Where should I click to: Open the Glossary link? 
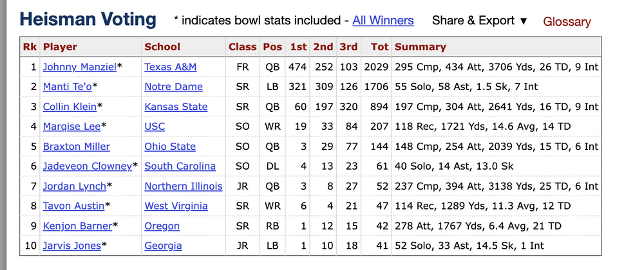567,22
